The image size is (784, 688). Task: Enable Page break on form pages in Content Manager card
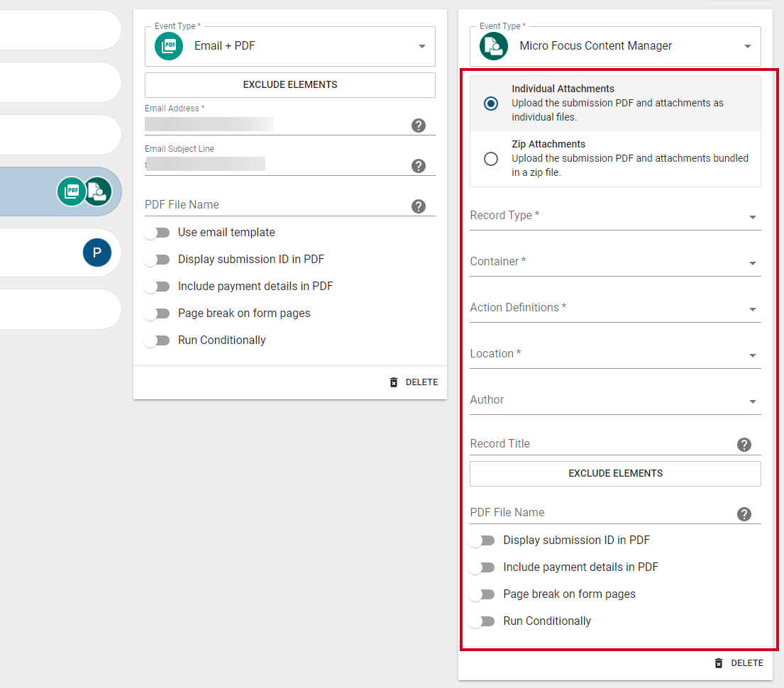coord(482,594)
